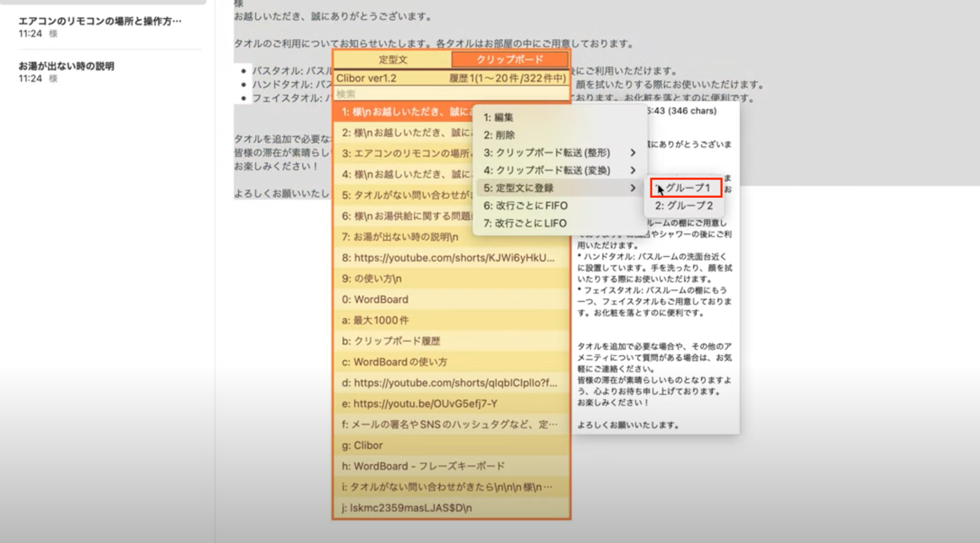Choose 編集 from the context menu

(498, 117)
